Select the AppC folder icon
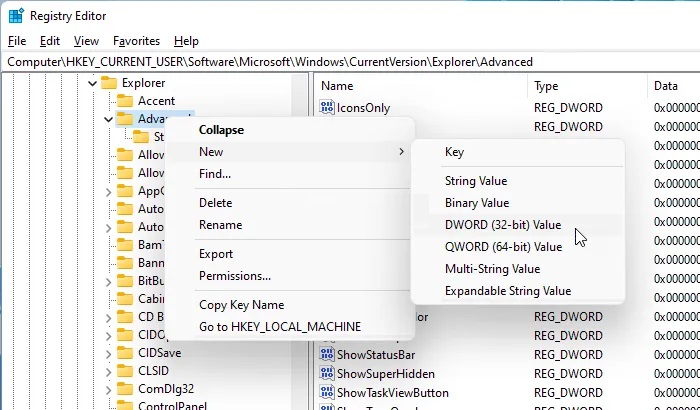 pos(125,191)
